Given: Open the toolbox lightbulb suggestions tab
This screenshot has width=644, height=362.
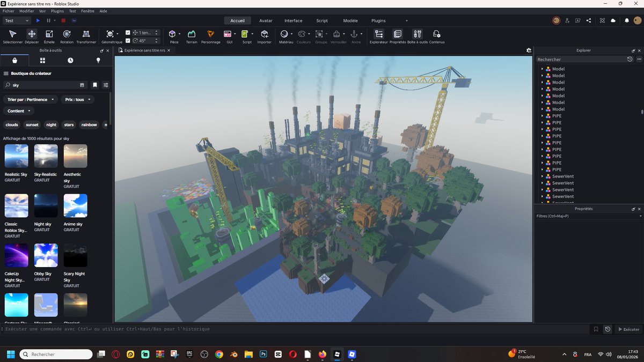Looking at the screenshot, I should point(98,60).
